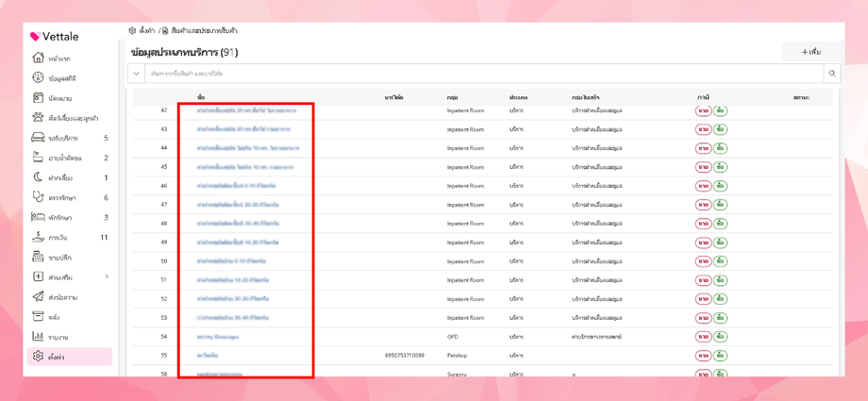868x401 pixels.
Task: Click the red ขาย tax badge in row 47
Action: pos(704,205)
